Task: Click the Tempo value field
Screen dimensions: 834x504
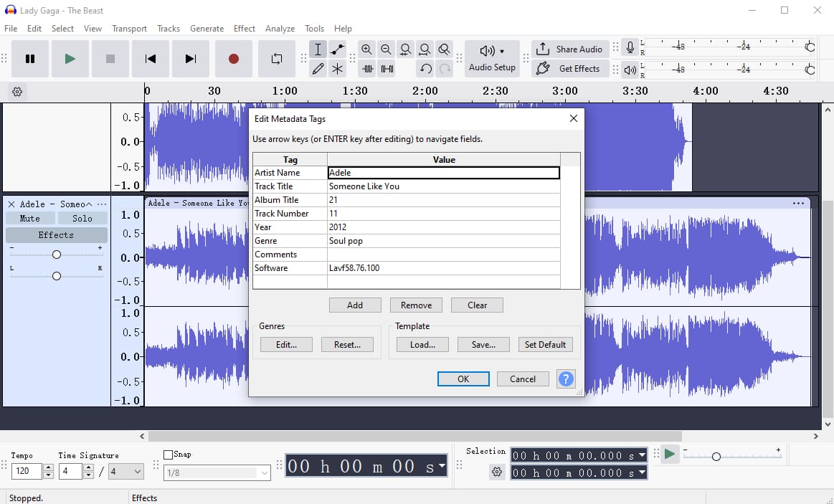Action: [27, 471]
